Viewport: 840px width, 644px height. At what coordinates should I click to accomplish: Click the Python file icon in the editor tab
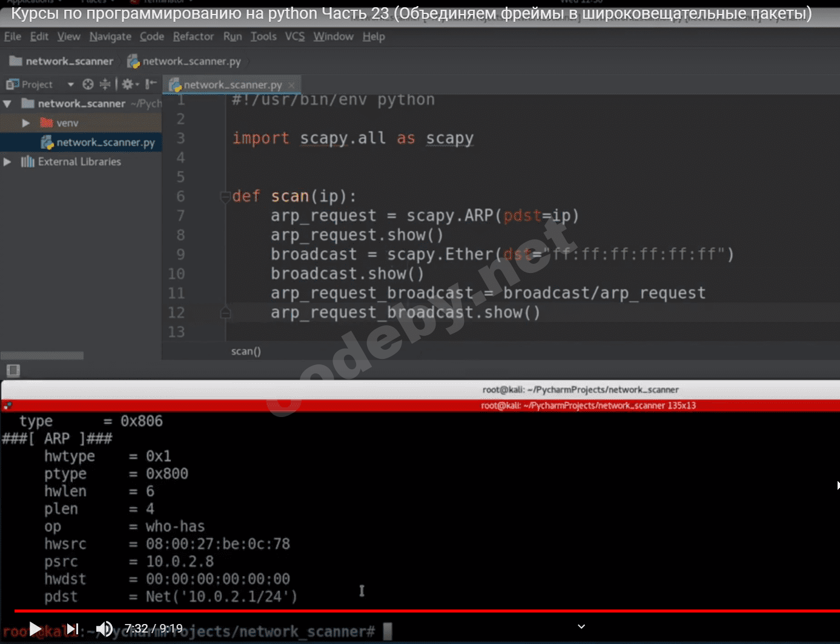[x=175, y=85]
